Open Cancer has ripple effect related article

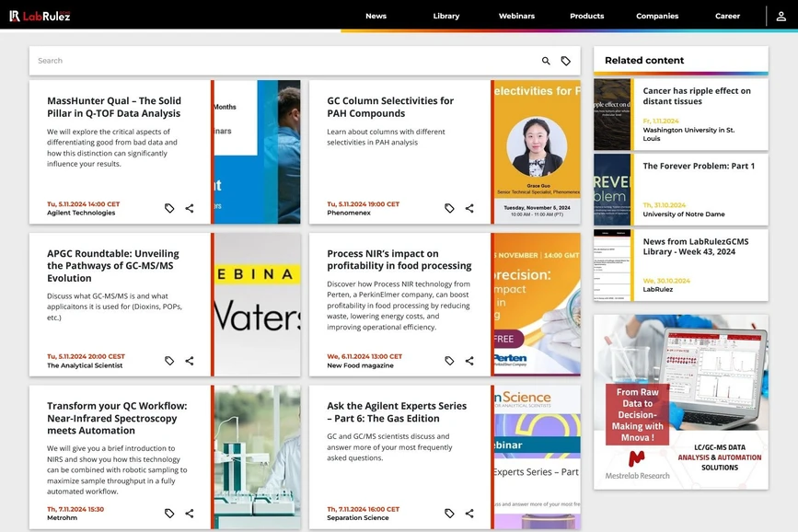click(696, 96)
